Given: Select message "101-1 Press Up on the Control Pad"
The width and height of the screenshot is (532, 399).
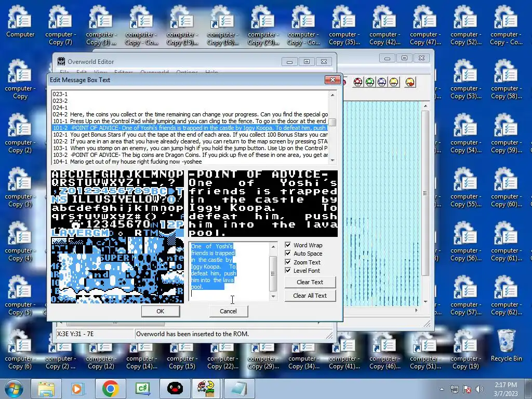Looking at the screenshot, I should (x=190, y=121).
